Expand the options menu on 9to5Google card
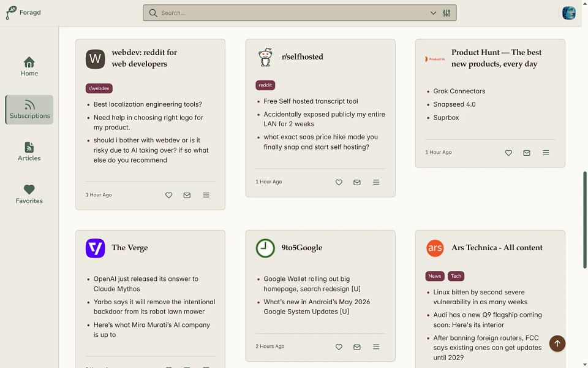Screen dimensions: 588x368 376,347
